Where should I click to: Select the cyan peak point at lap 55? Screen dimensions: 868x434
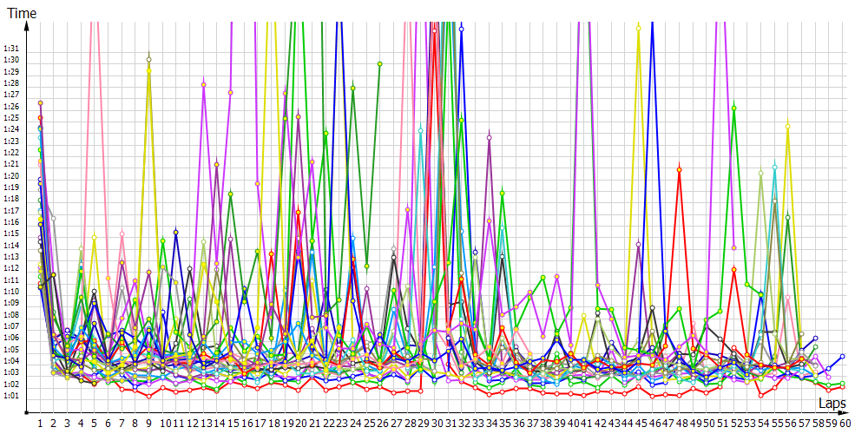774,166
